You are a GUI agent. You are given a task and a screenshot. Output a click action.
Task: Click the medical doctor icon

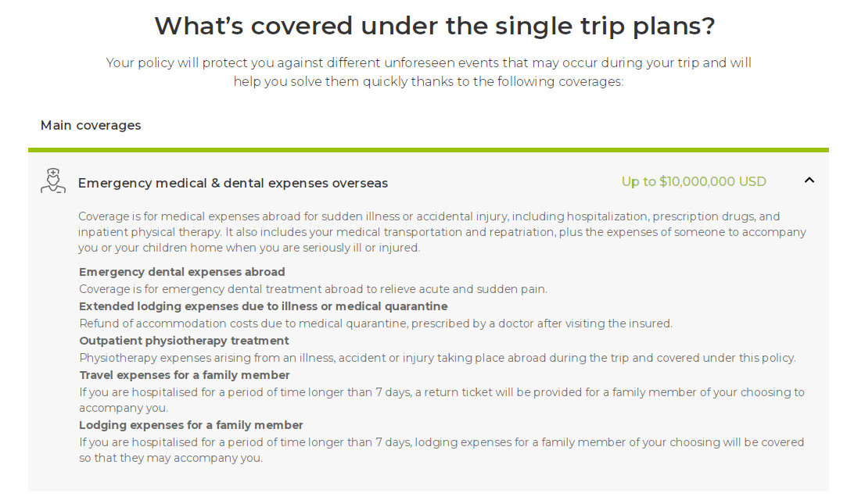coord(53,181)
